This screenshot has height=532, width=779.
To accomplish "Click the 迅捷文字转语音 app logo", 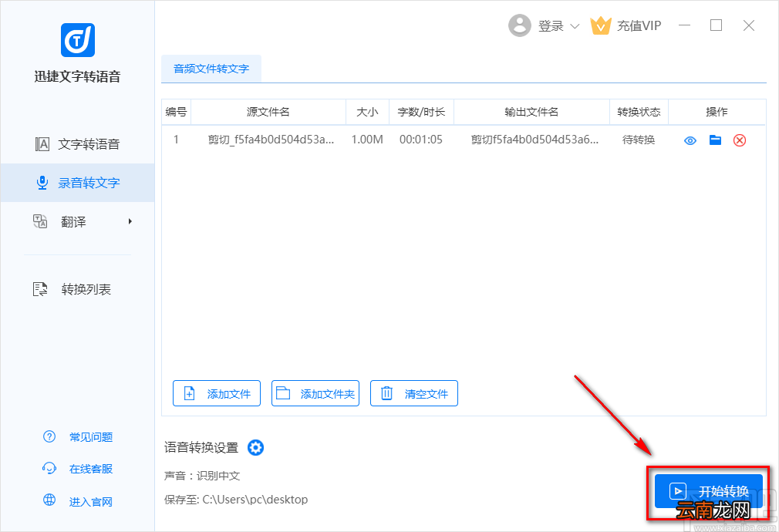I will coord(77,40).
